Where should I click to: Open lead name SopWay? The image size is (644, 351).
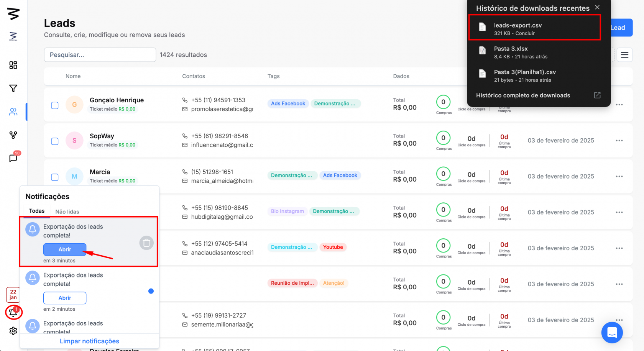[x=102, y=136]
